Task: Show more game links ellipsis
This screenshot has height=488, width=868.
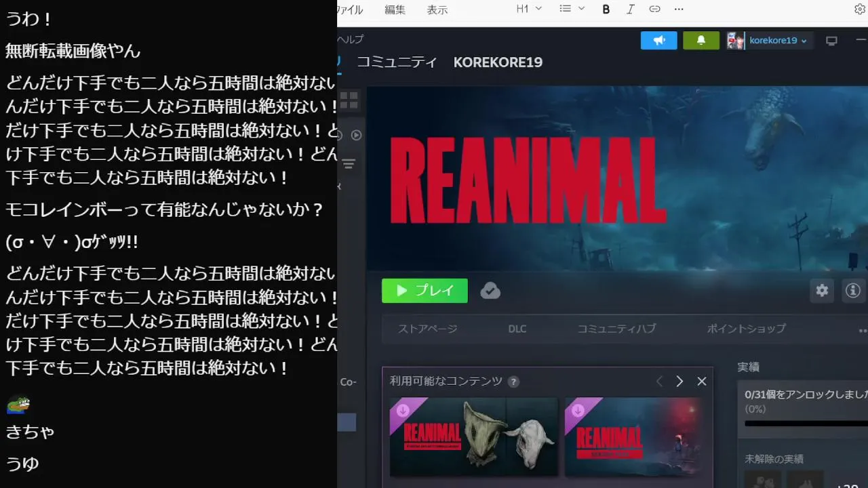Action: (x=863, y=330)
